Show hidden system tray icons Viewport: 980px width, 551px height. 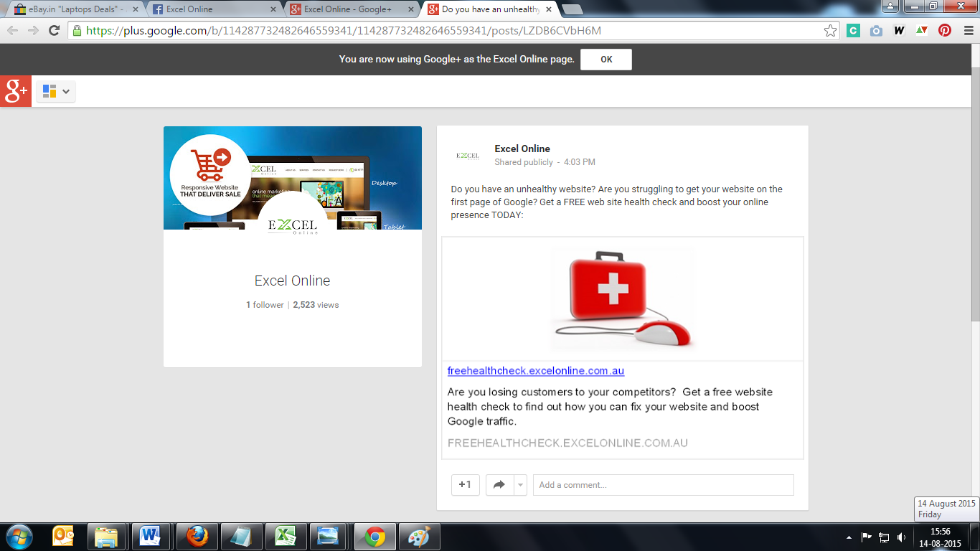[849, 537]
